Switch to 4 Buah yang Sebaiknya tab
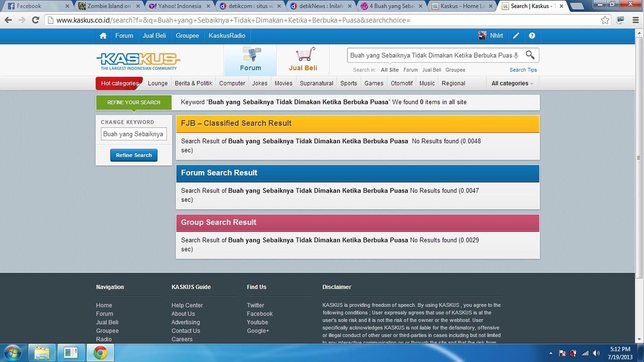The image size is (644, 362). (391, 6)
